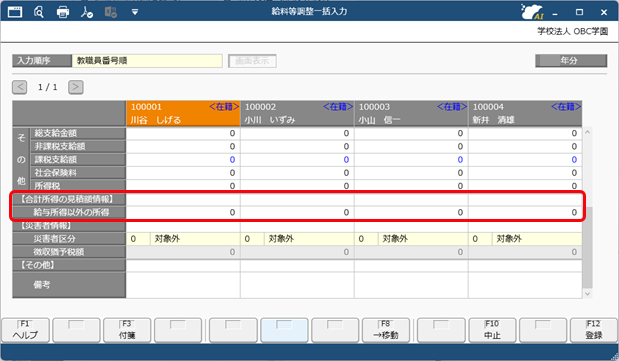619x361 pixels.
Task: Click the scroll up arrow of grid
Action: (x=587, y=132)
